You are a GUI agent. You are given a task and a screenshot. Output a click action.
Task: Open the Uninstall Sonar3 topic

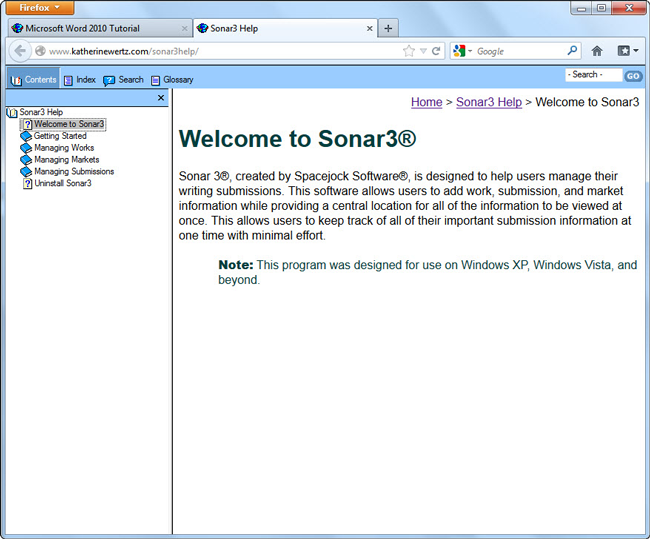click(63, 183)
